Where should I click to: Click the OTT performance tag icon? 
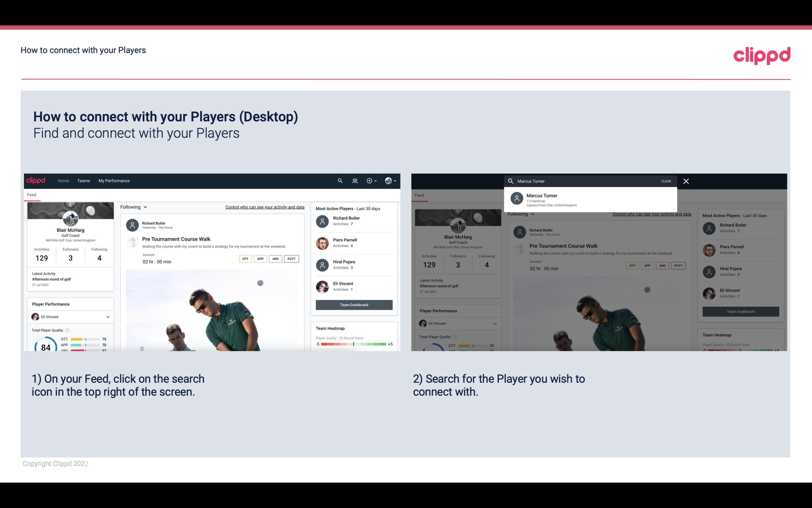click(x=245, y=259)
